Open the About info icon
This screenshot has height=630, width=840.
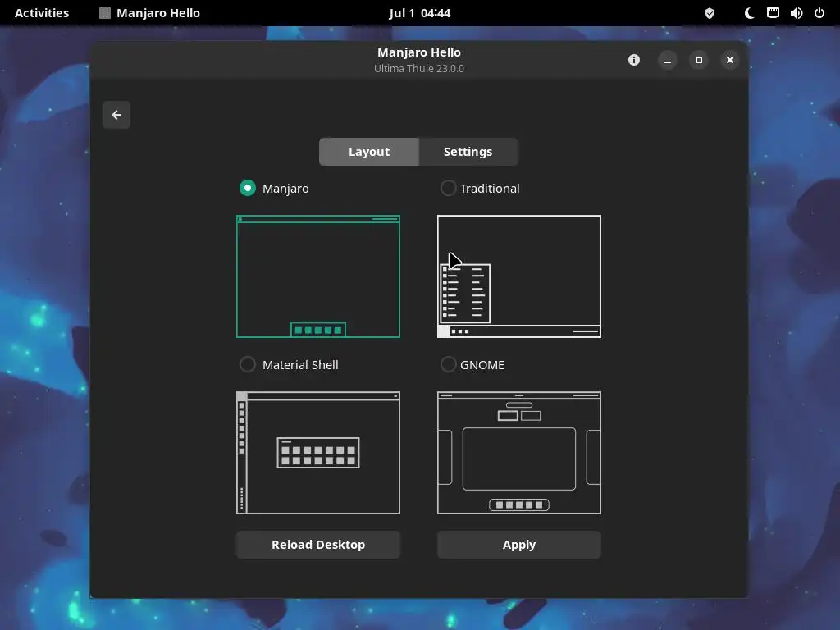634,60
